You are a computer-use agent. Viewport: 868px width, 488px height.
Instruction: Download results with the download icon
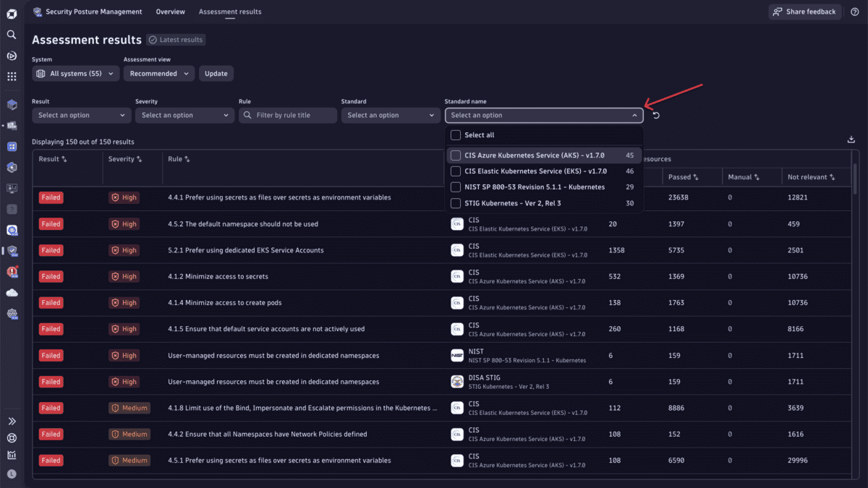[851, 140]
